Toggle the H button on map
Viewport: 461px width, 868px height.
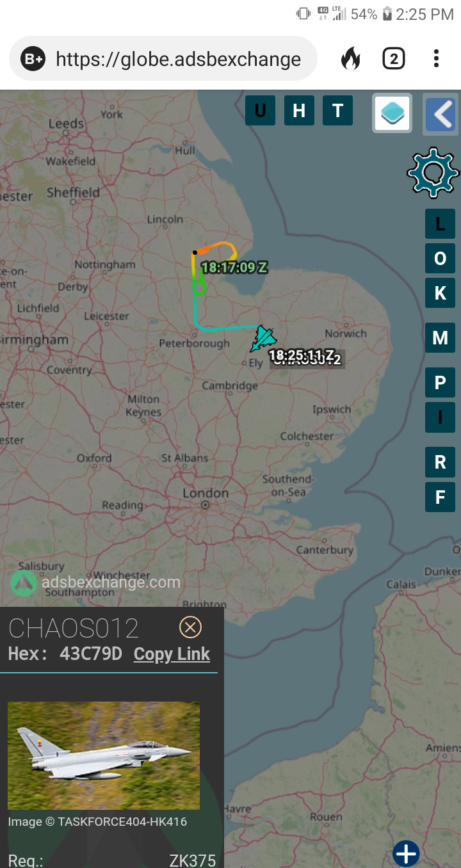(x=299, y=111)
